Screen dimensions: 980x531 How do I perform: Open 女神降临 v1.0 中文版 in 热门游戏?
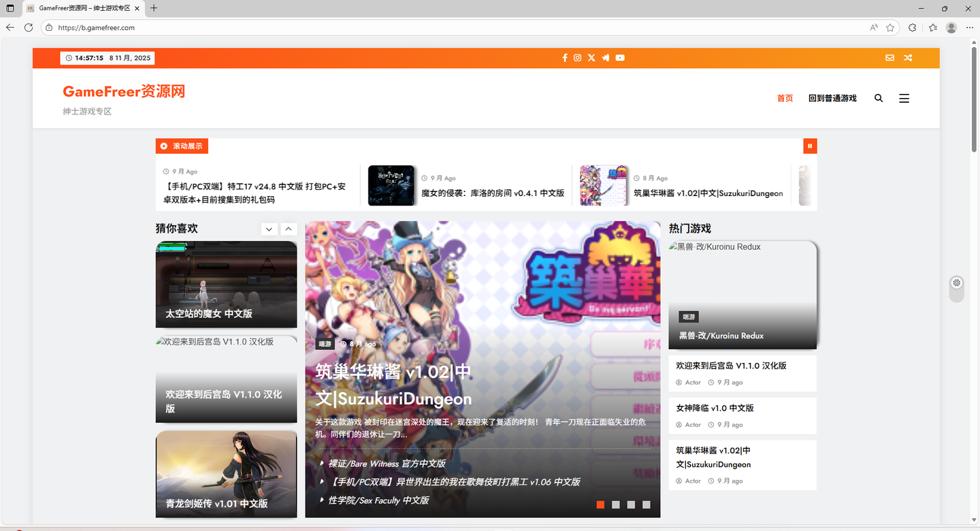point(715,408)
